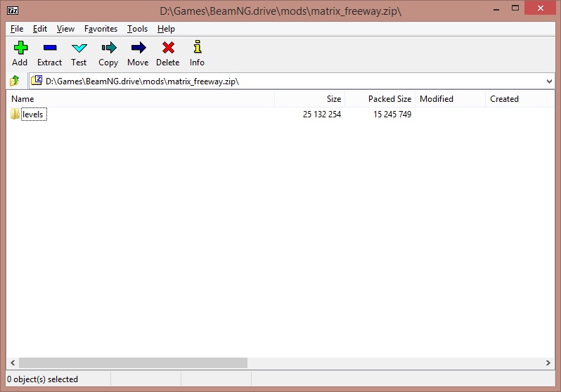The width and height of the screenshot is (561, 392).
Task: Click the address path input field
Action: (292, 81)
